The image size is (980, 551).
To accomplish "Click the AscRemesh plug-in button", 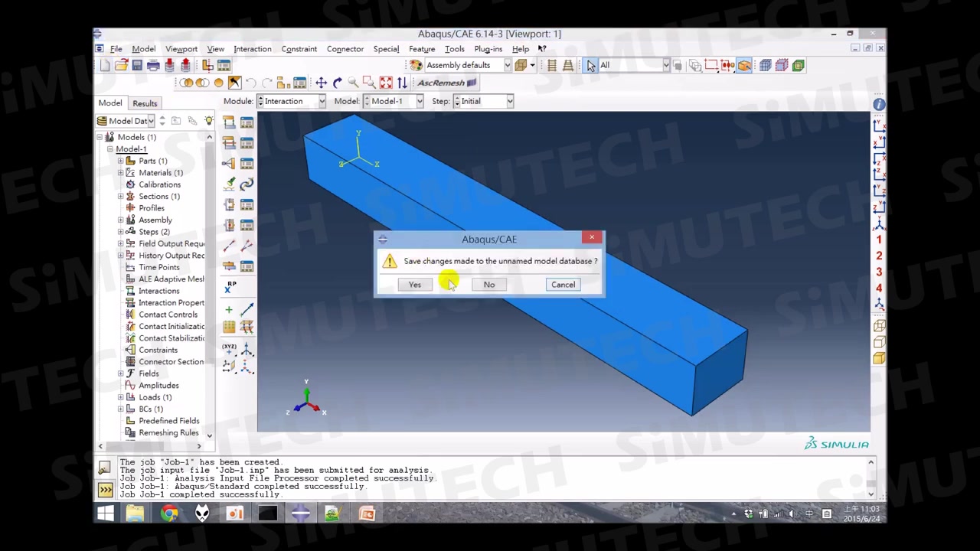I will [446, 83].
